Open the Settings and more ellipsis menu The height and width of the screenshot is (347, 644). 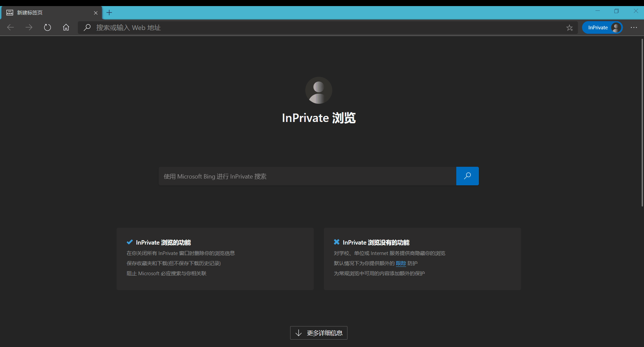pos(634,28)
